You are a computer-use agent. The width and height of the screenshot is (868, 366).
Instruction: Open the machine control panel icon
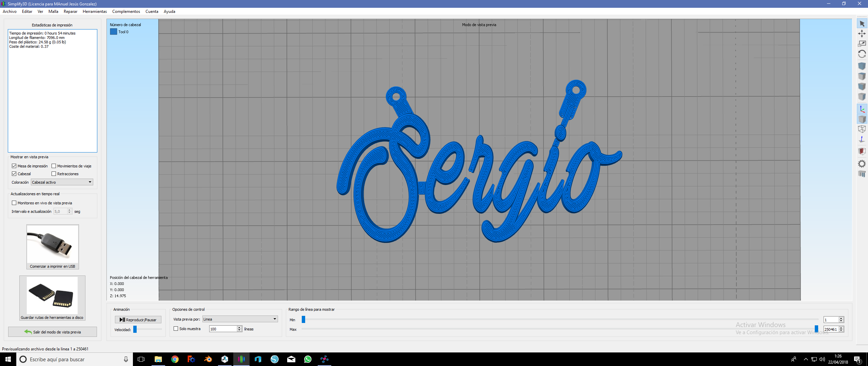tap(862, 174)
